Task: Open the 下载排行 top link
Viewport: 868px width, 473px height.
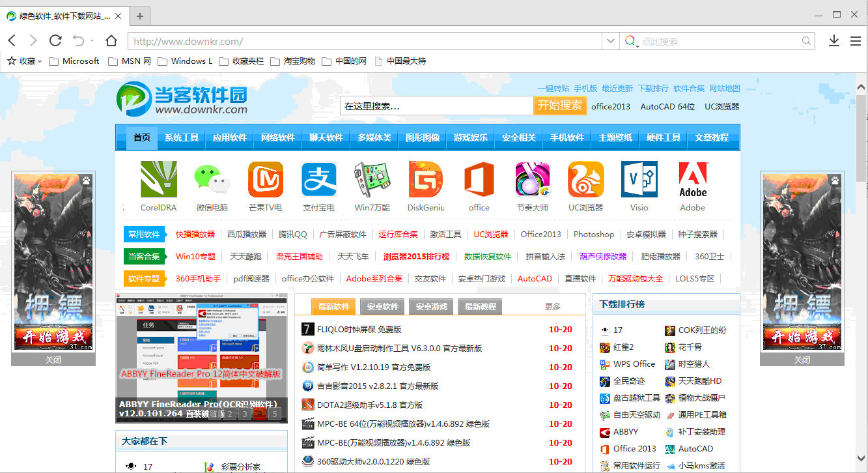Action: (x=653, y=88)
